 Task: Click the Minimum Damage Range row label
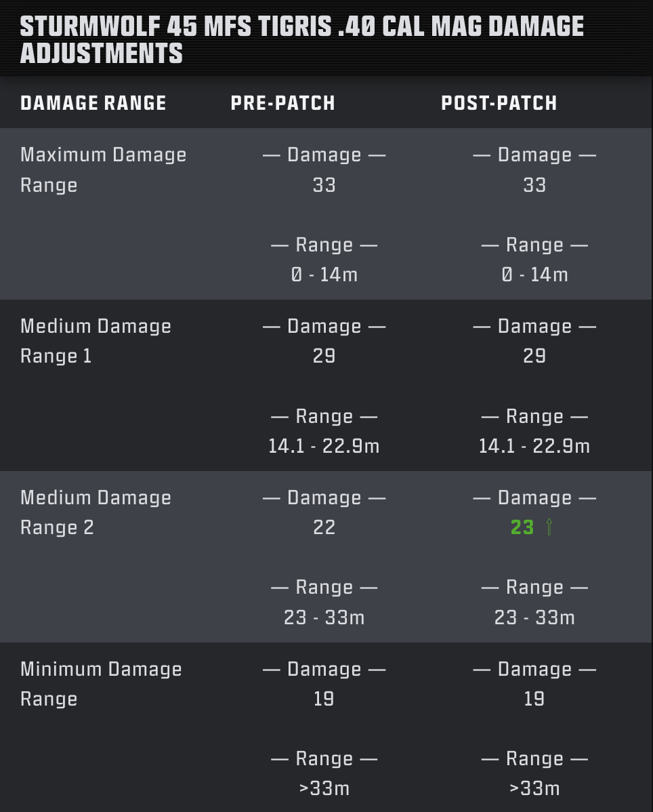tap(101, 684)
